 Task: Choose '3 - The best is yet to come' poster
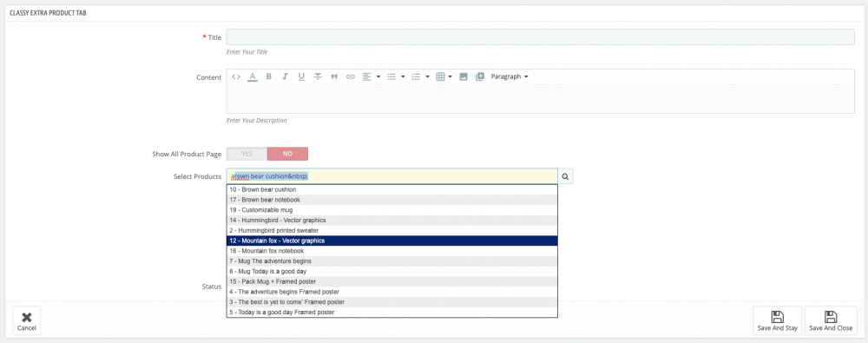click(x=392, y=302)
